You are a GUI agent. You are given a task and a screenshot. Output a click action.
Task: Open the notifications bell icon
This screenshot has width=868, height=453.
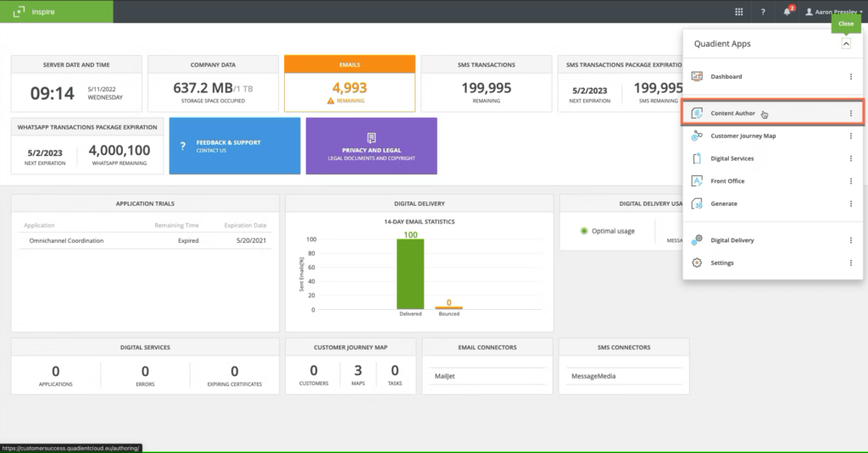coord(787,12)
